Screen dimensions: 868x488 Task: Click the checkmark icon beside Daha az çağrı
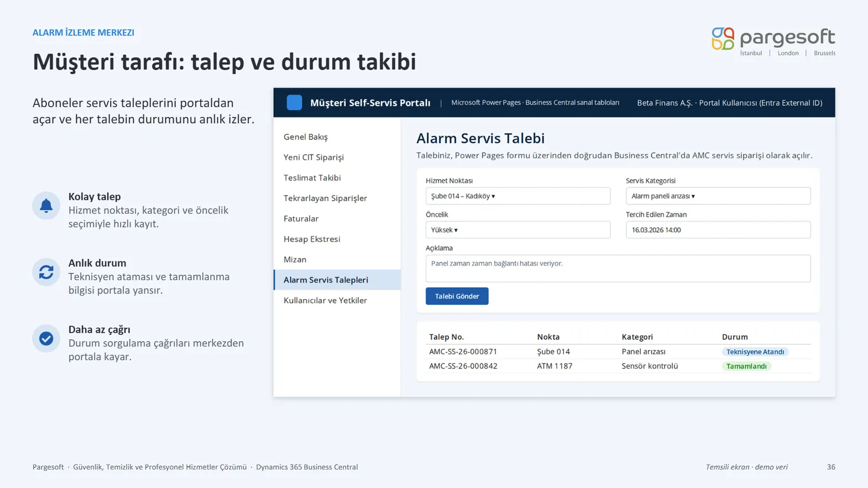coord(46,338)
